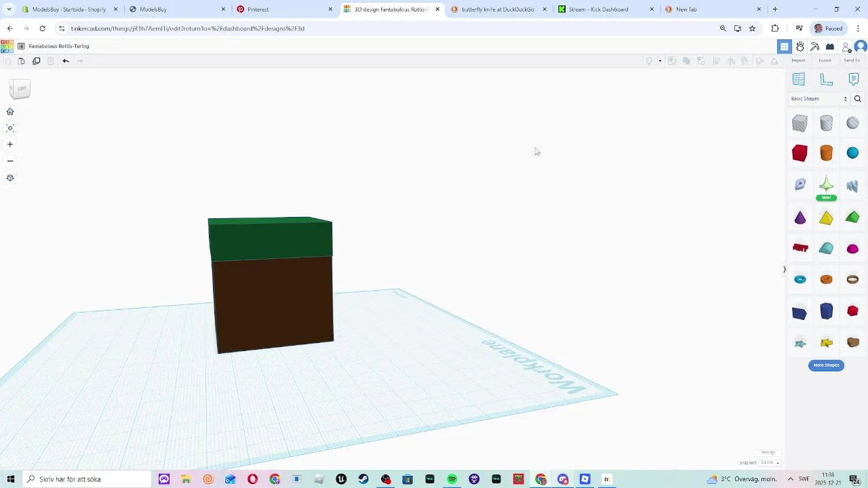Image resolution: width=868 pixels, height=488 pixels.
Task: Open grid Settings link
Action: click(768, 452)
